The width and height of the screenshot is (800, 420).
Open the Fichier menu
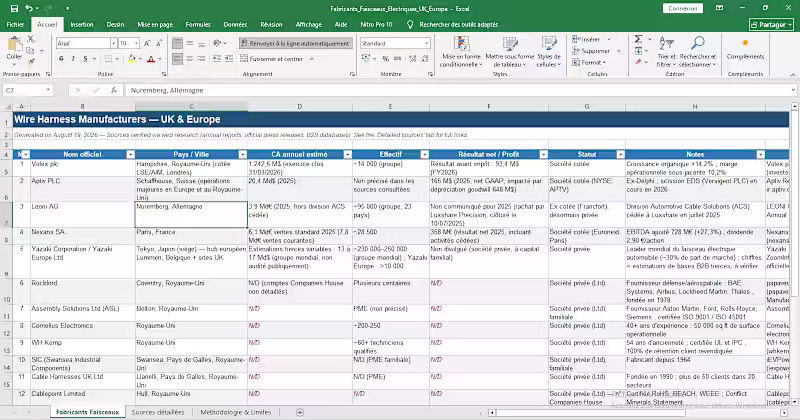(15, 24)
